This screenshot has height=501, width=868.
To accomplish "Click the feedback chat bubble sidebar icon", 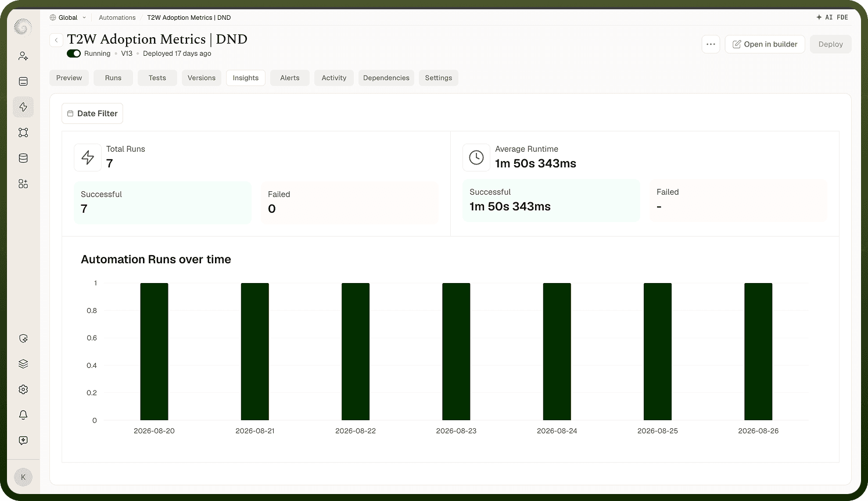I will [x=23, y=441].
